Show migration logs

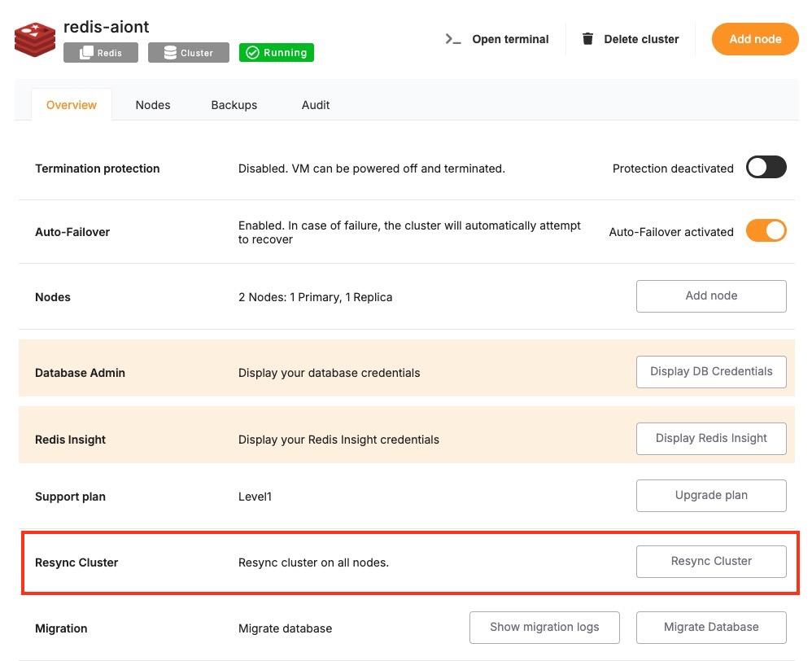pos(544,627)
